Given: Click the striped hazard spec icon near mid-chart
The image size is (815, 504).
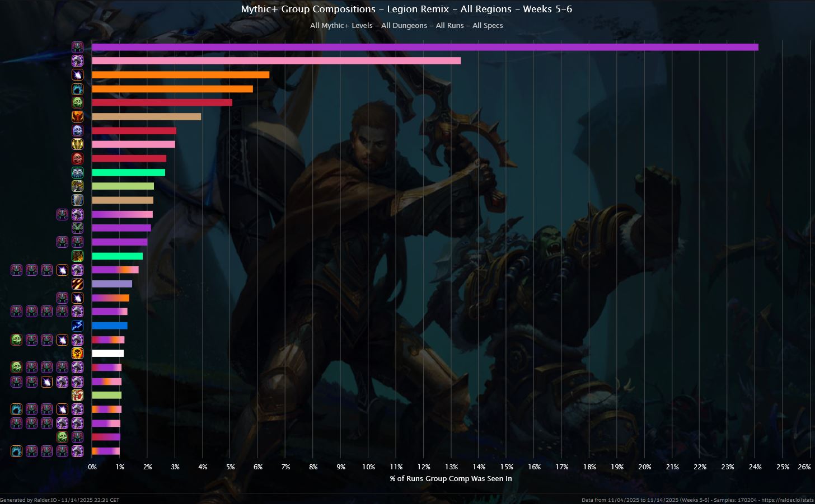Looking at the screenshot, I should 77,284.
